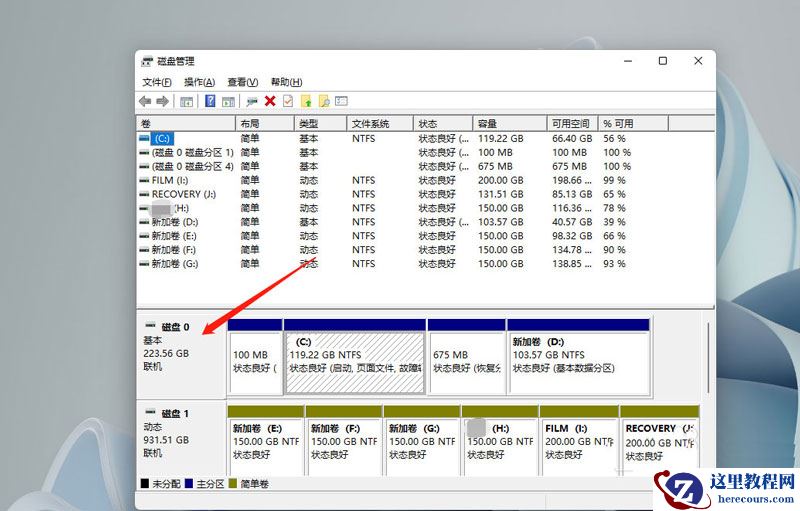Click the properties checkmark page icon

point(288,101)
